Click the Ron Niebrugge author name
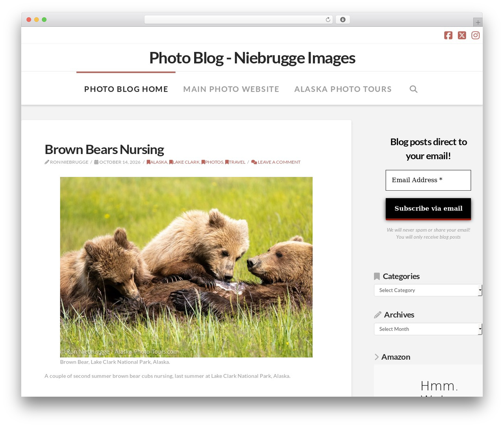Viewport: 504px width, 427px height. click(69, 162)
